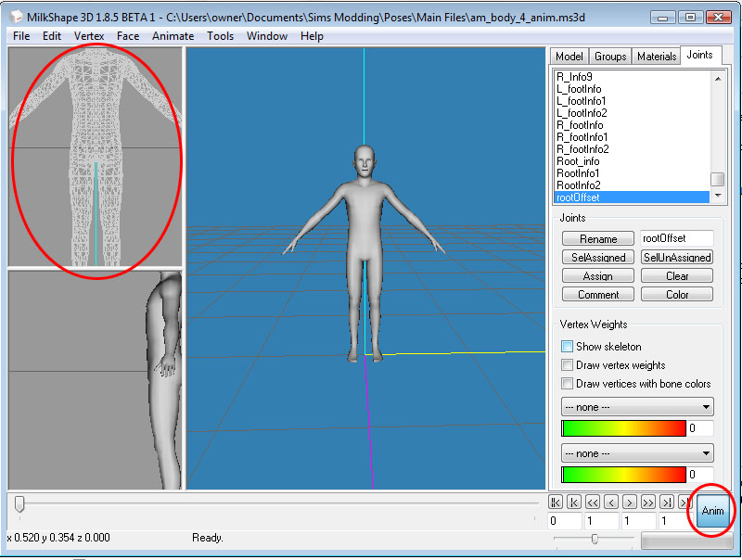The height and width of the screenshot is (560, 742).
Task: Open the Animate menu
Action: [x=173, y=36]
